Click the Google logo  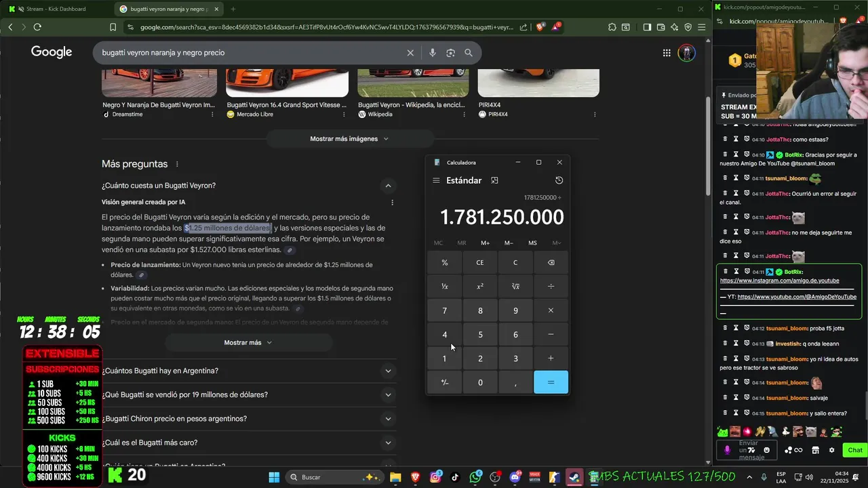tap(52, 52)
